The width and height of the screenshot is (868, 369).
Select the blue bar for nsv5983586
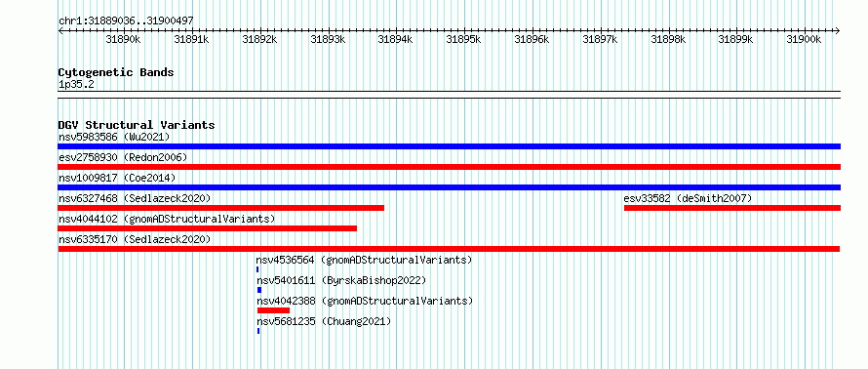449,146
